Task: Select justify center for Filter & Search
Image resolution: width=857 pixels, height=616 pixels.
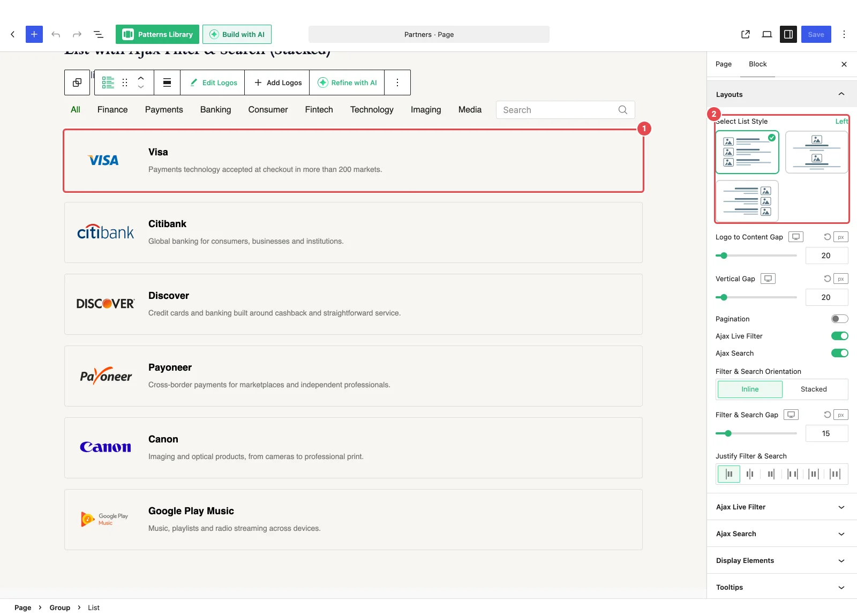Action: tap(750, 474)
